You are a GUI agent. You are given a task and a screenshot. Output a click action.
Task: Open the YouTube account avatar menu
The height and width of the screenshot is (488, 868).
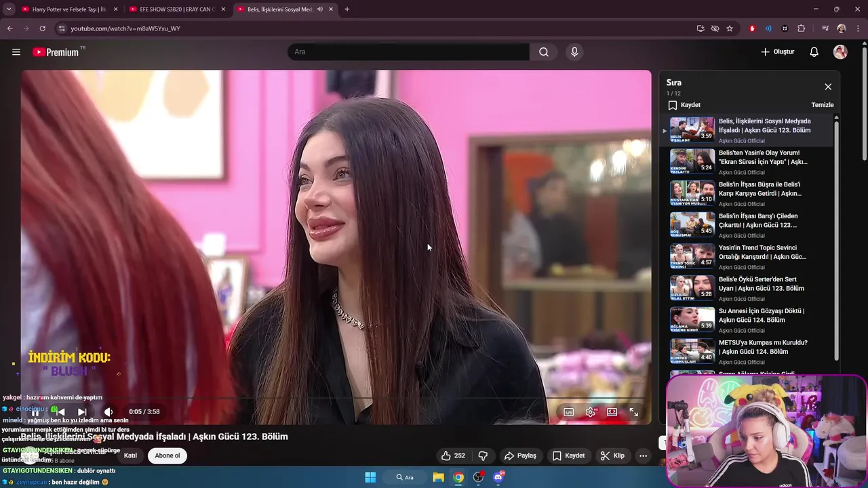(840, 52)
